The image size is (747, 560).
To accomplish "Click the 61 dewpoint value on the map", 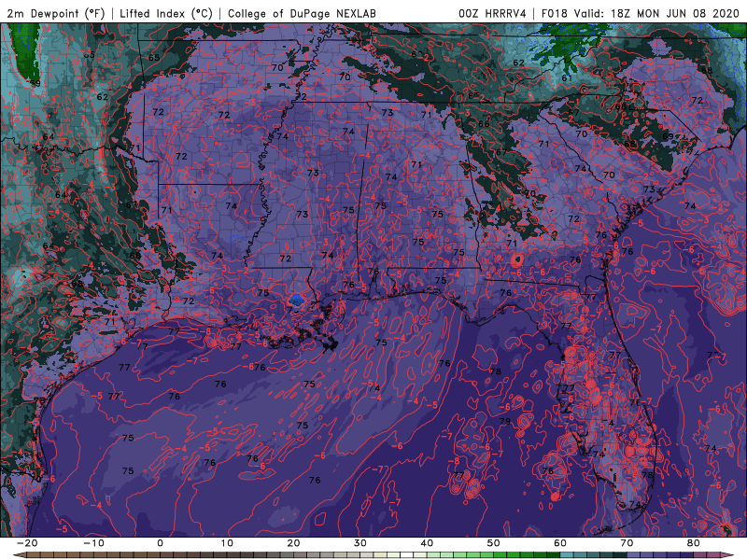I will click(x=567, y=78).
